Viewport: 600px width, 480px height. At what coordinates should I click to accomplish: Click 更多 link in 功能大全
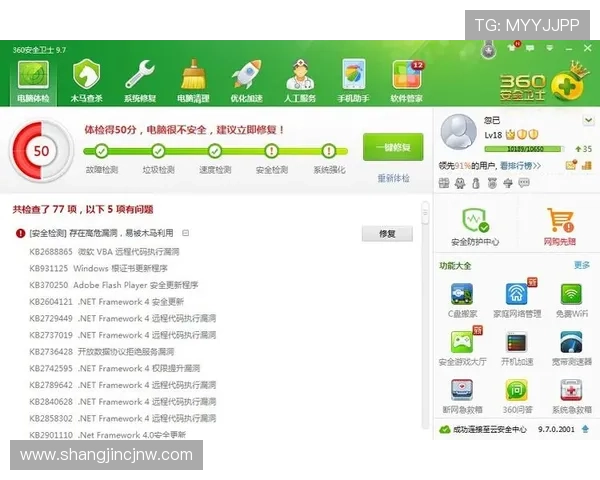582,265
